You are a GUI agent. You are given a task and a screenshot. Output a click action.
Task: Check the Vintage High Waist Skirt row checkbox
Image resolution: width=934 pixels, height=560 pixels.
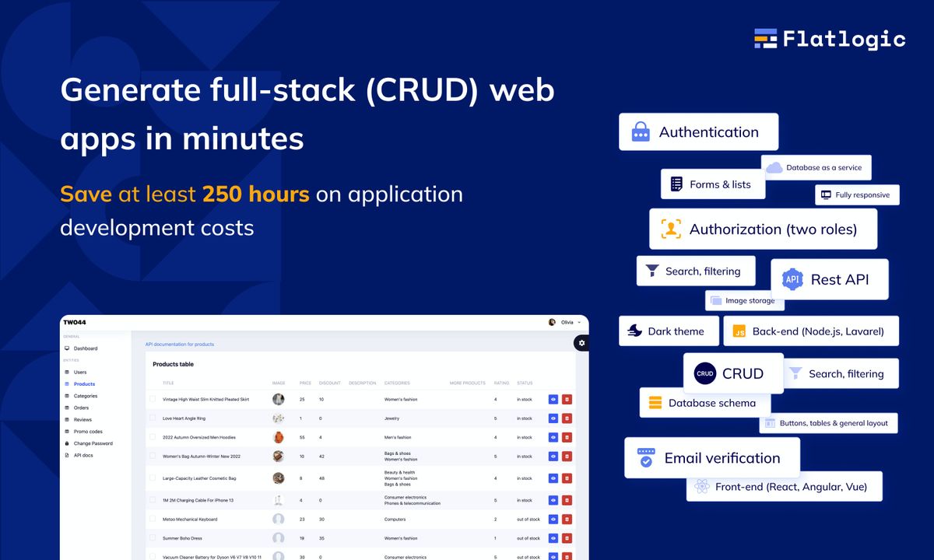(x=153, y=399)
